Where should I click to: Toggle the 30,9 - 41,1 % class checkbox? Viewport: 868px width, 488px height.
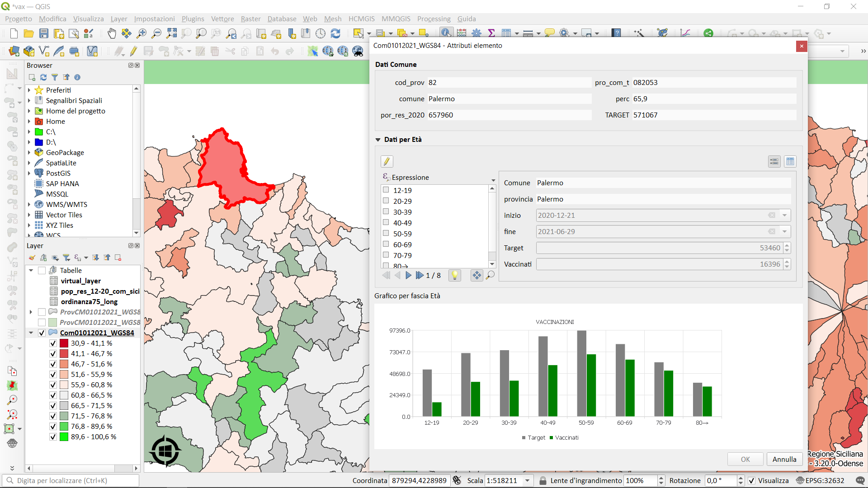click(53, 343)
